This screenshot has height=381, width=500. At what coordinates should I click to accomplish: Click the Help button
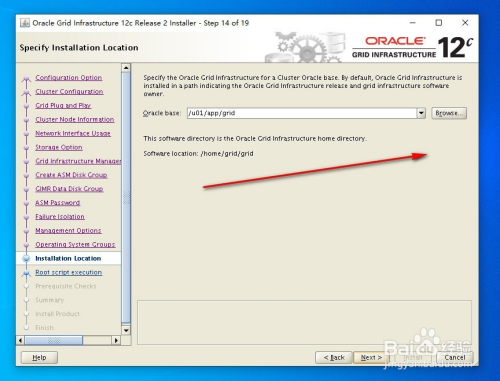[39, 358]
